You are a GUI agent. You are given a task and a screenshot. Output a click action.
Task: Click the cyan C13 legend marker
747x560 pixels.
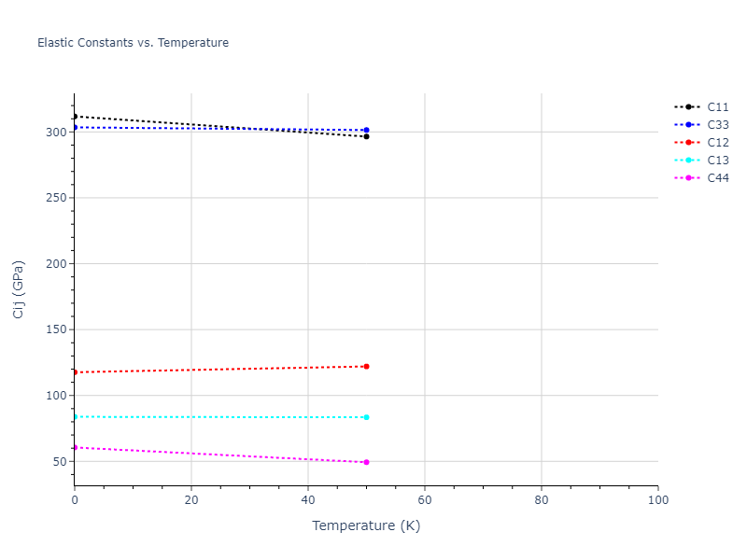688,161
